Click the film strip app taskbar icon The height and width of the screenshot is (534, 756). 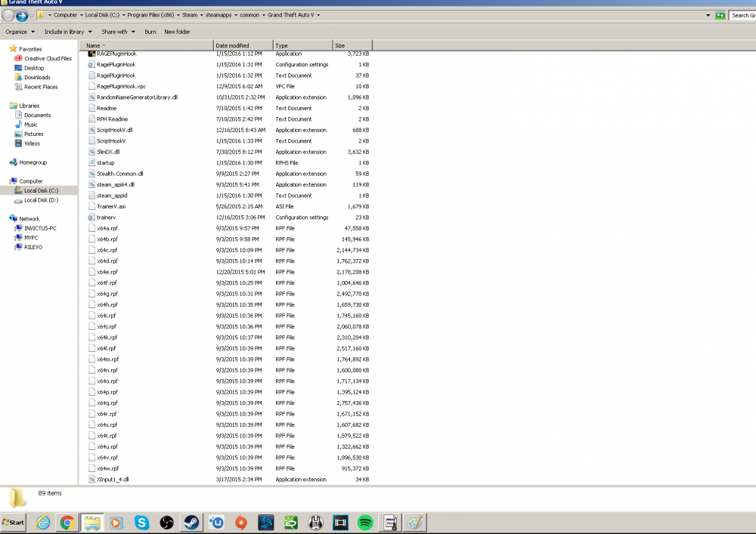340,523
